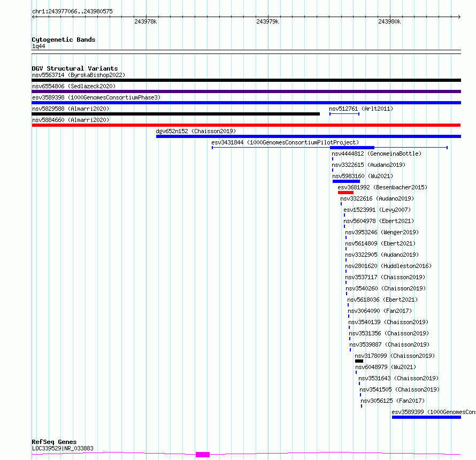476x460 pixels.
Task: Click the small black nsv3178099 bar
Action: click(359, 362)
